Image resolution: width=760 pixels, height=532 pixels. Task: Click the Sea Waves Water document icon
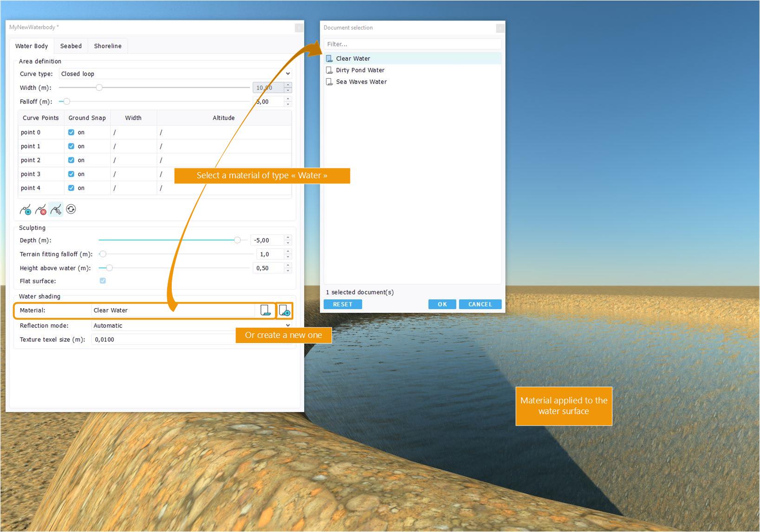329,82
